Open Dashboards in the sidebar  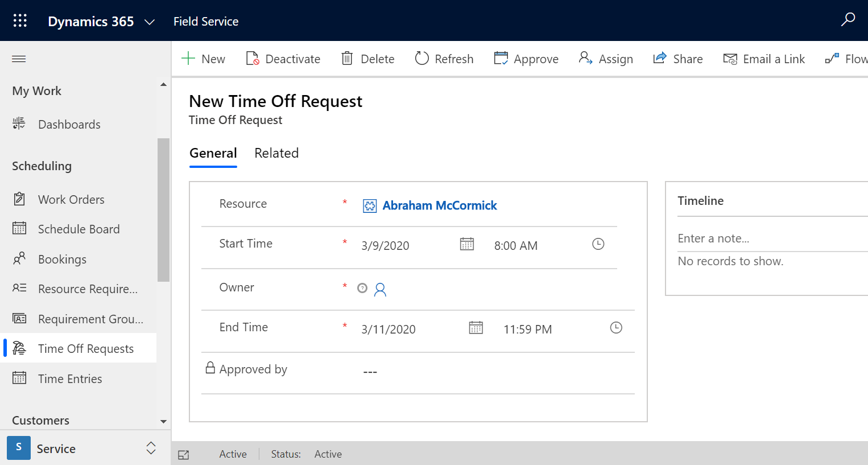pos(69,125)
